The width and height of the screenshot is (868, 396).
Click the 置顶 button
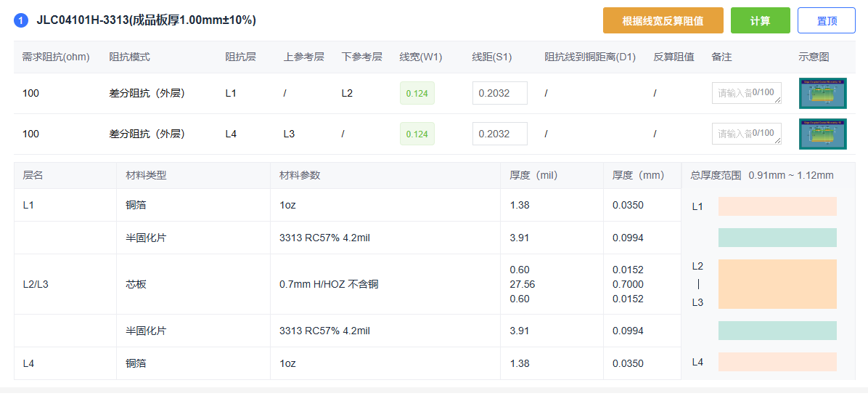826,20
